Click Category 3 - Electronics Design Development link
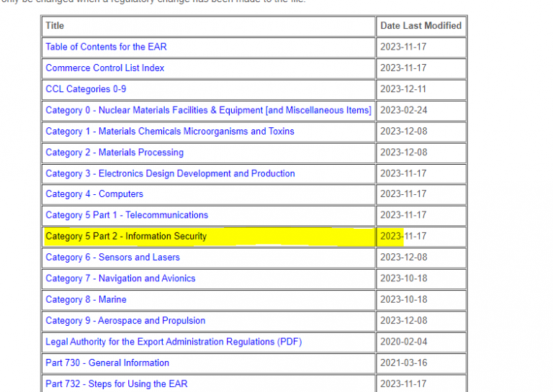The width and height of the screenshot is (553, 392). (x=170, y=173)
